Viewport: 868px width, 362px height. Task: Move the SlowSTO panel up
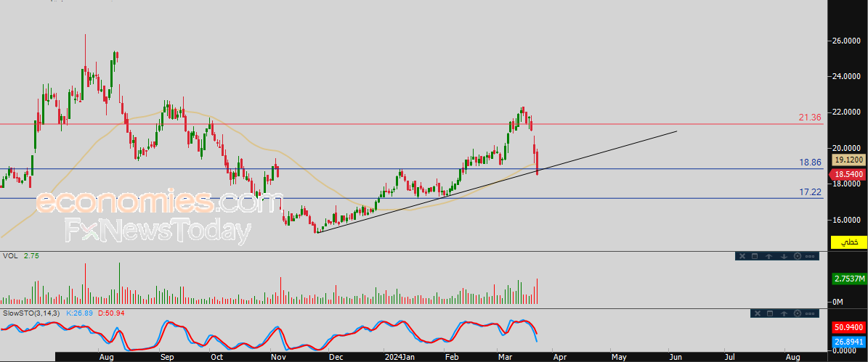784,313
